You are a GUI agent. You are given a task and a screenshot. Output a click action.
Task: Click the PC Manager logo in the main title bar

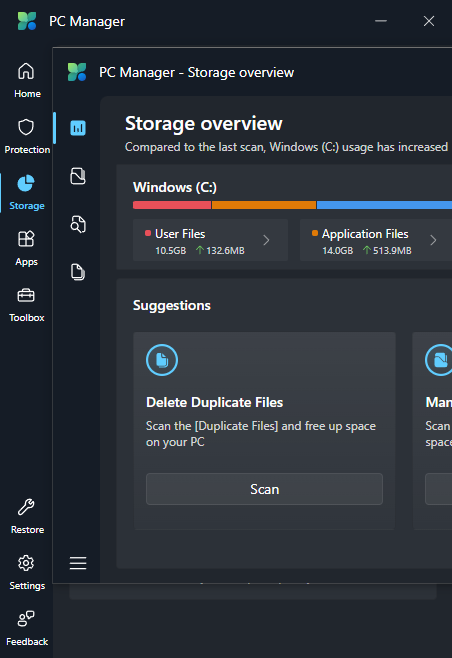27,21
